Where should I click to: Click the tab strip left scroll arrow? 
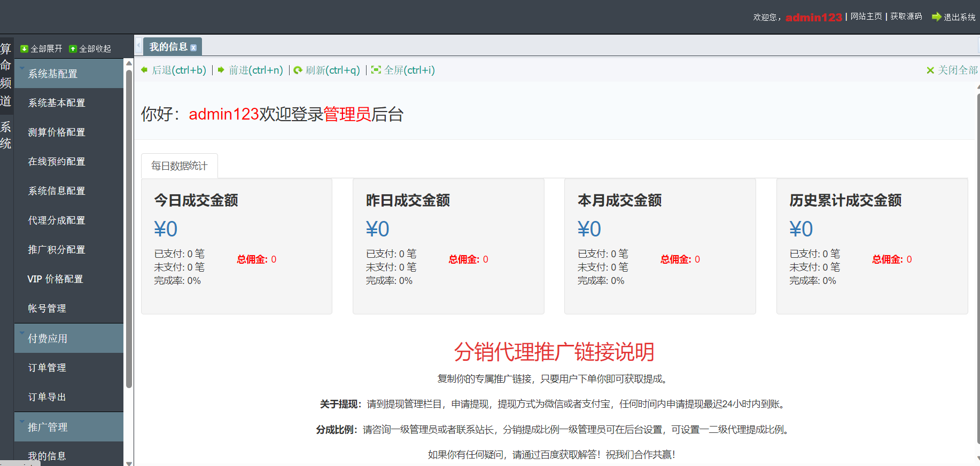click(x=139, y=46)
